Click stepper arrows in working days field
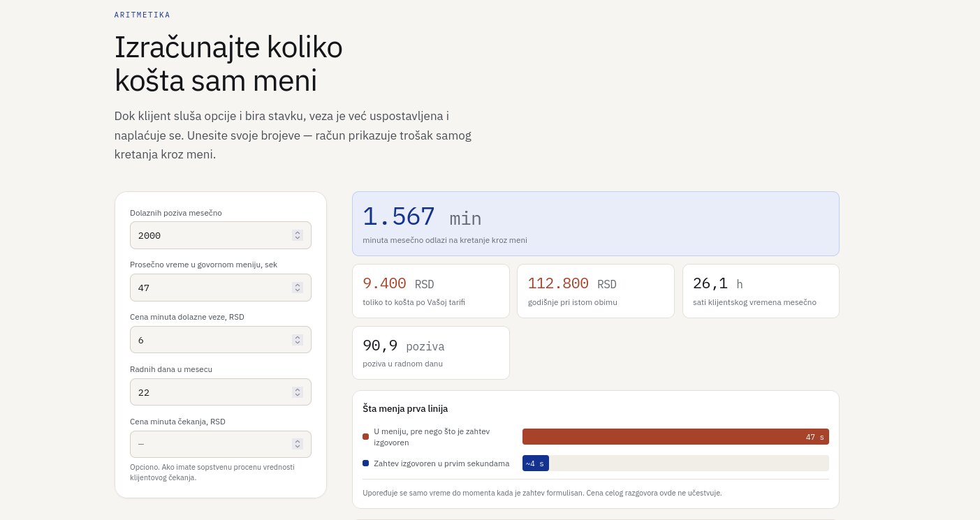980x520 pixels. (x=298, y=392)
